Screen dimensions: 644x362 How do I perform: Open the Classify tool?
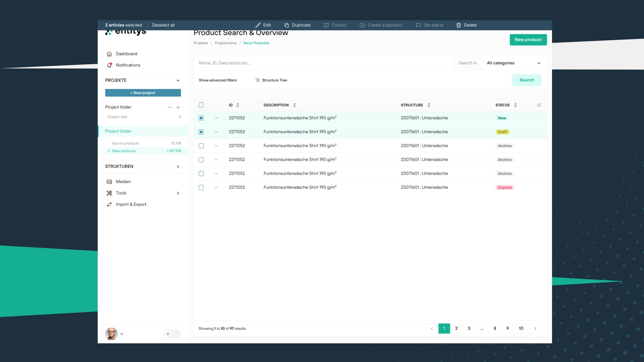pos(335,25)
